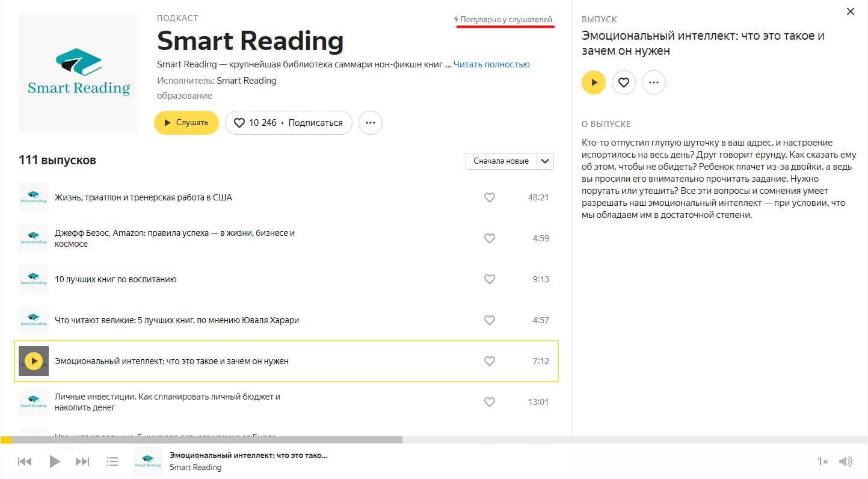Skip to previous track in the player
This screenshot has width=868, height=479.
[x=25, y=462]
